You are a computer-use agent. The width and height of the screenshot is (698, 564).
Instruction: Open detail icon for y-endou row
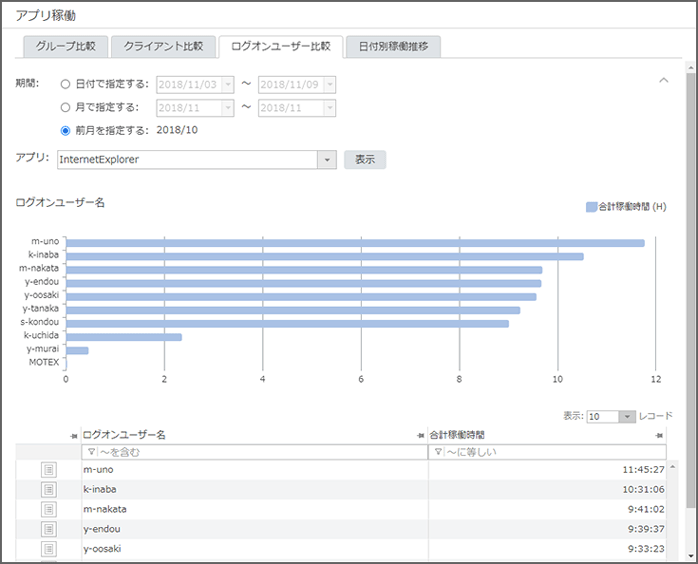49,529
